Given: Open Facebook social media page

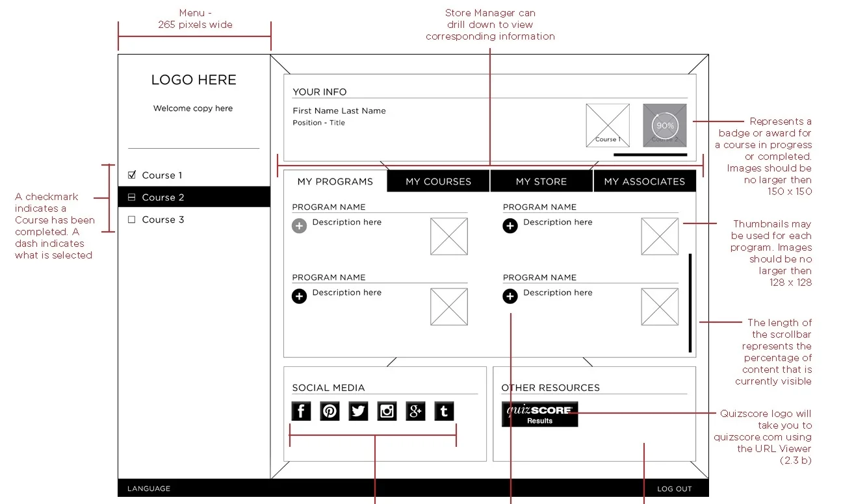Looking at the screenshot, I should pyautogui.click(x=301, y=410).
